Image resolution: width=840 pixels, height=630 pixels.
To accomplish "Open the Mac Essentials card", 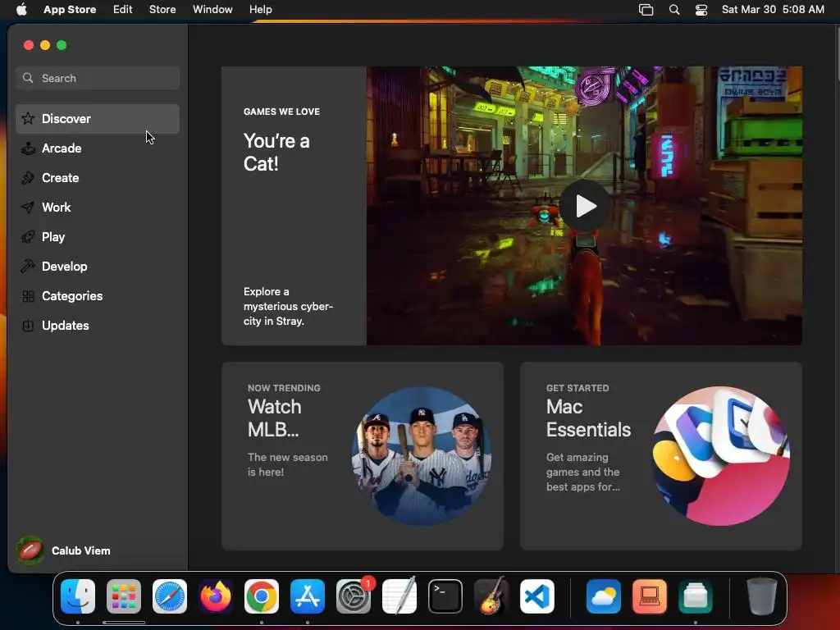I will click(x=660, y=456).
